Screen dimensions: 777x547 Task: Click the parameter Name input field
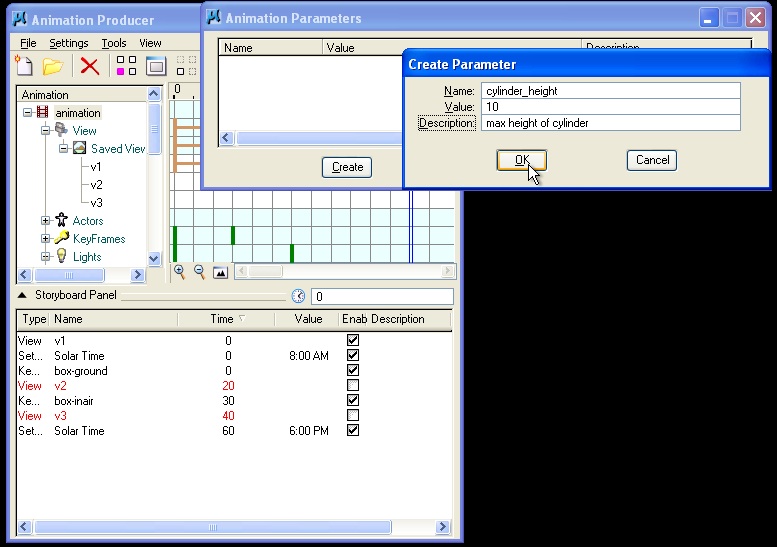(610, 91)
